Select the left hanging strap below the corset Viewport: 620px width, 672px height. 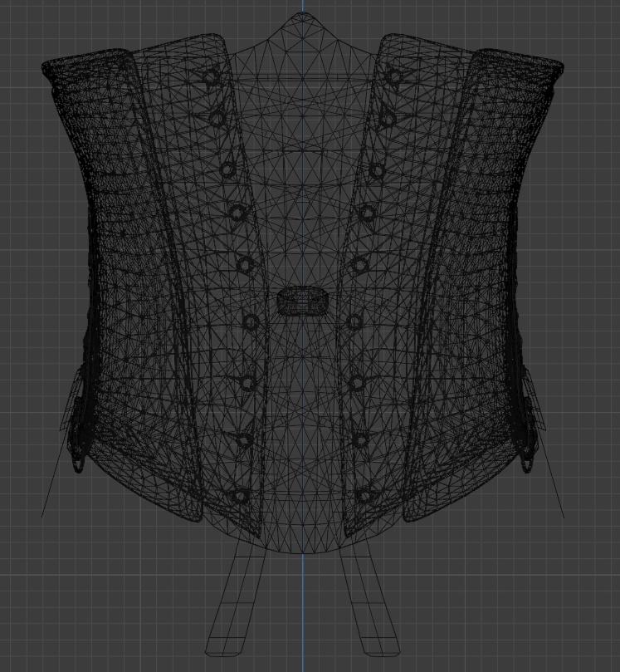point(237,598)
